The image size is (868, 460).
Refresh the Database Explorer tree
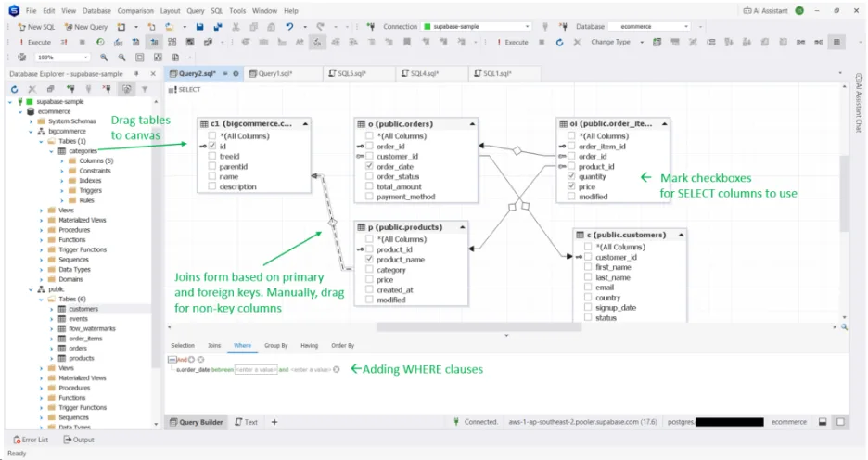pyautogui.click(x=15, y=89)
